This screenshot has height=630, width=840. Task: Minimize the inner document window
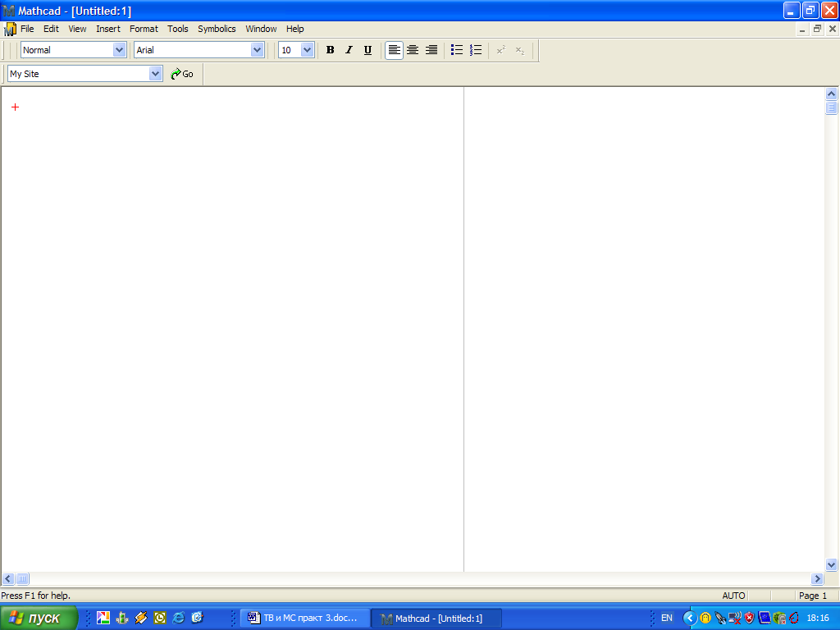click(x=802, y=29)
